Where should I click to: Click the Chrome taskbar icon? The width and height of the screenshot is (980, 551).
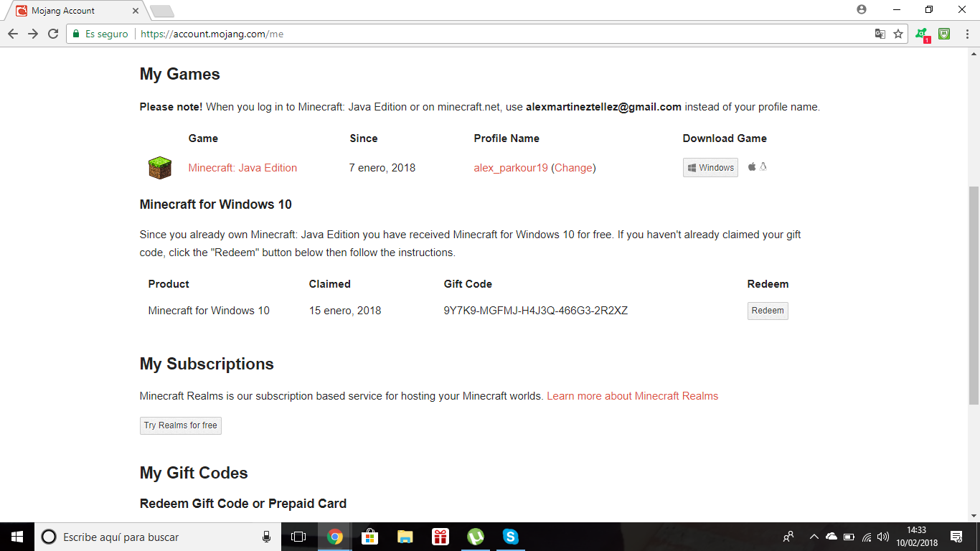(x=334, y=537)
